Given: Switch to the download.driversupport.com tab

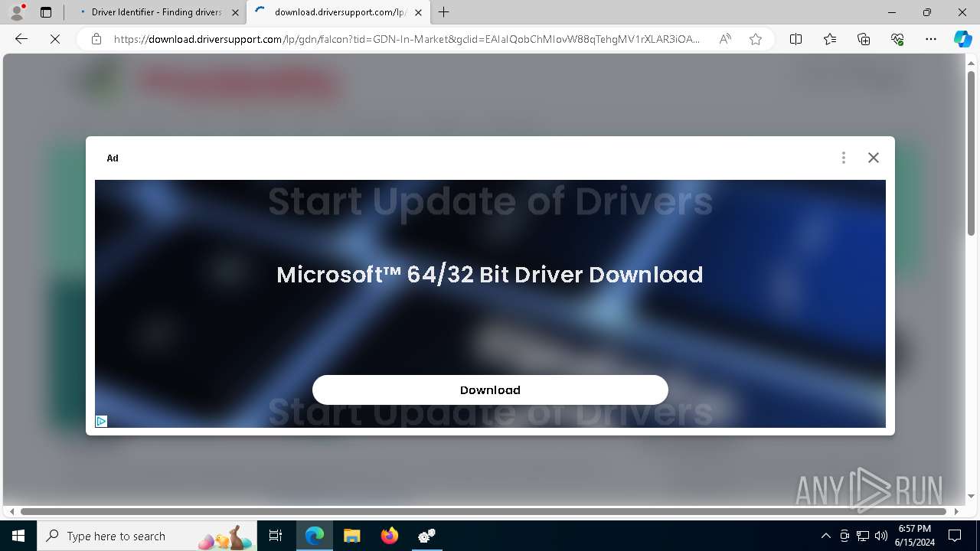Looking at the screenshot, I should (x=339, y=12).
